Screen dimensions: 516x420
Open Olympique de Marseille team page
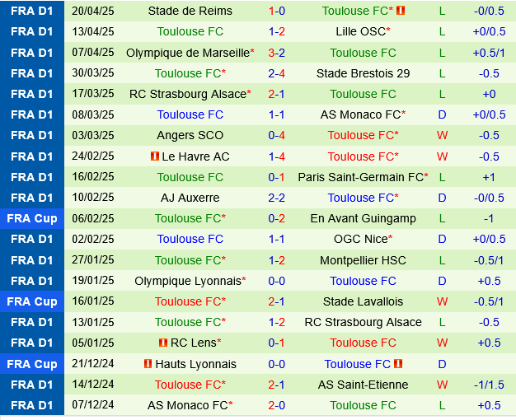[187, 53]
